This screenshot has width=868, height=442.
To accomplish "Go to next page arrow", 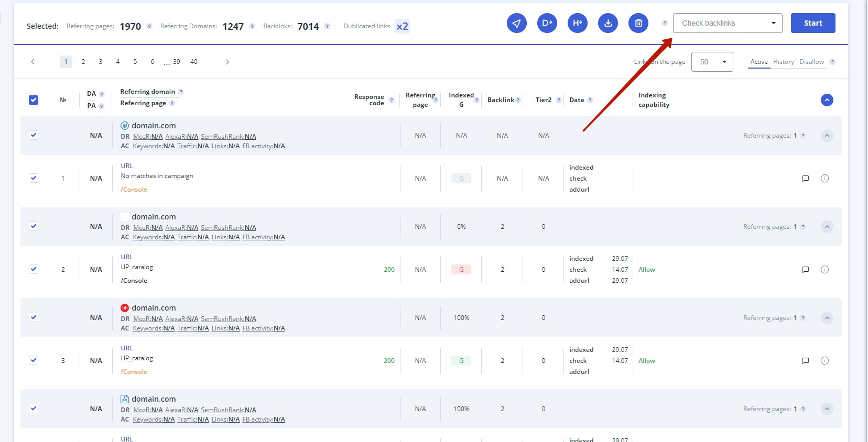I will pyautogui.click(x=227, y=62).
